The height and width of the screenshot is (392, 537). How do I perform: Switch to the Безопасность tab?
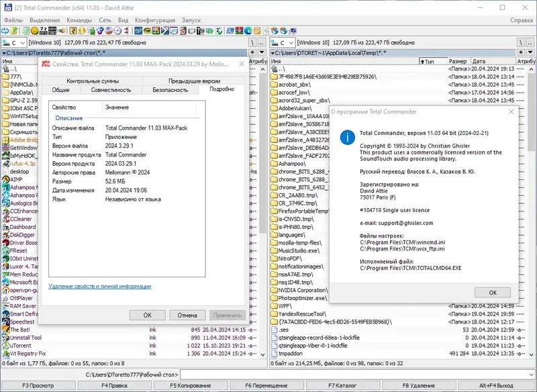(x=170, y=90)
